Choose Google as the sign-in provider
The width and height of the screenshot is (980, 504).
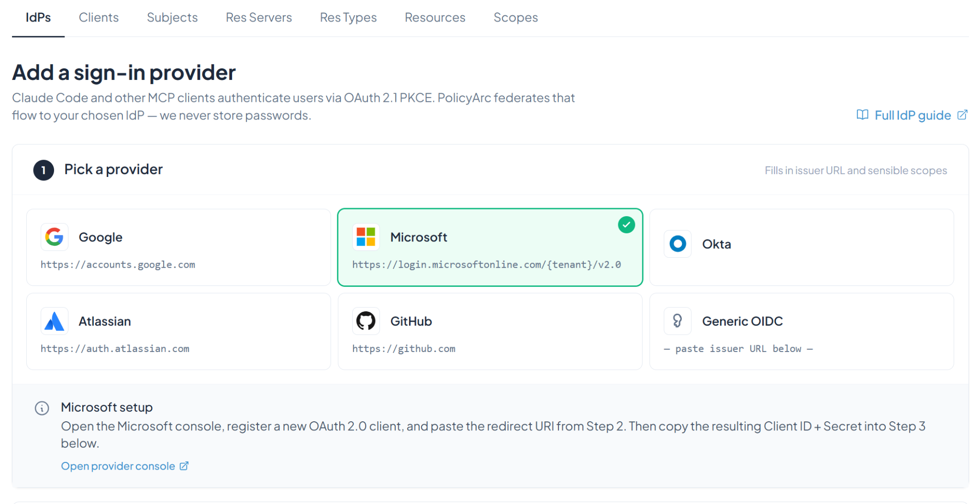coord(178,247)
